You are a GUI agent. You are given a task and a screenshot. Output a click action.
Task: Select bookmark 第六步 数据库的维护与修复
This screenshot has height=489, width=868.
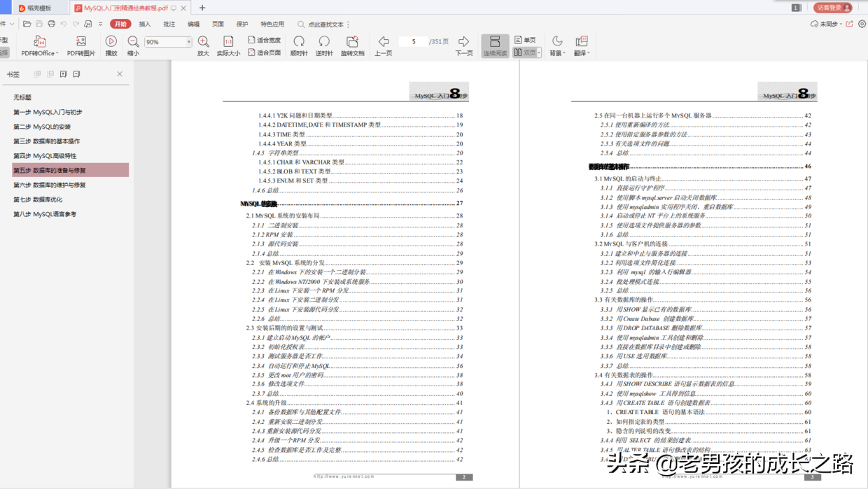point(50,185)
